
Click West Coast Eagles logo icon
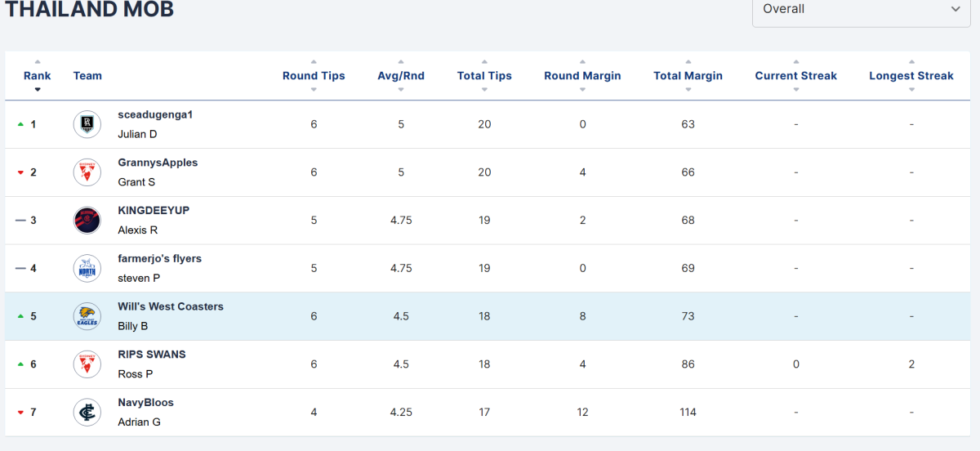tap(87, 316)
